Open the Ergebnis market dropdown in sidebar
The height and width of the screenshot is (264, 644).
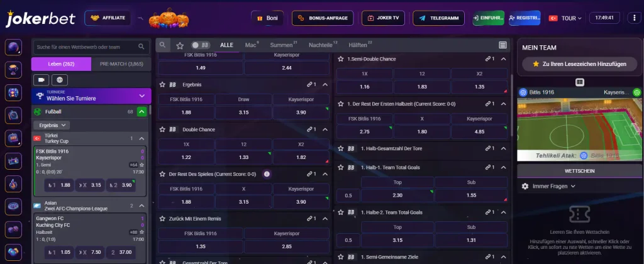click(x=52, y=125)
